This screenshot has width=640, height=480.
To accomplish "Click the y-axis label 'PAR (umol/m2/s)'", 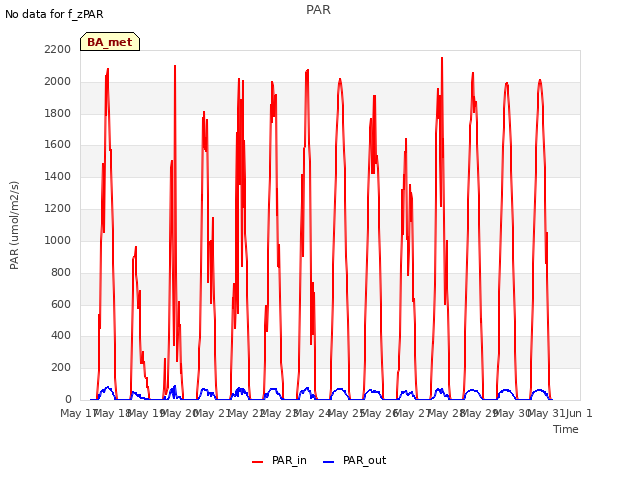I will tap(14, 225).
